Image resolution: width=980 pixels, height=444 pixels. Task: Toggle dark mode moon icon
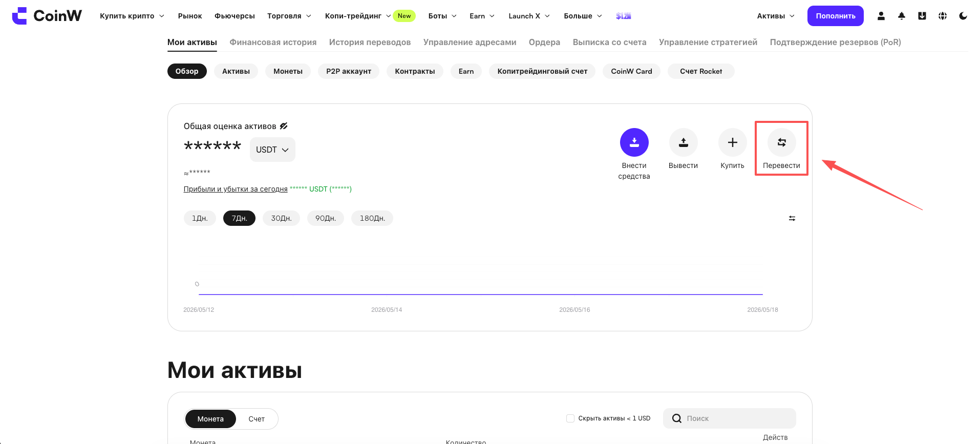click(x=963, y=16)
